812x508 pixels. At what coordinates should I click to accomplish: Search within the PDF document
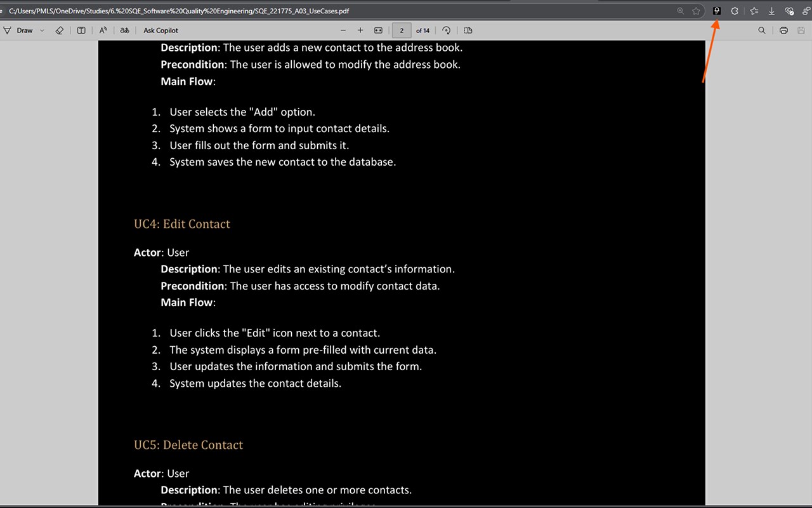point(762,30)
